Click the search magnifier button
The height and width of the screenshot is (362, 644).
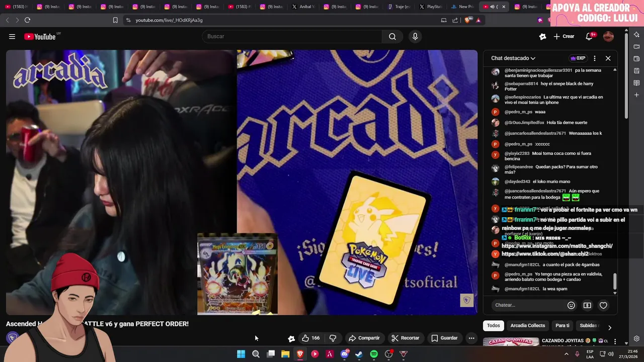[392, 36]
